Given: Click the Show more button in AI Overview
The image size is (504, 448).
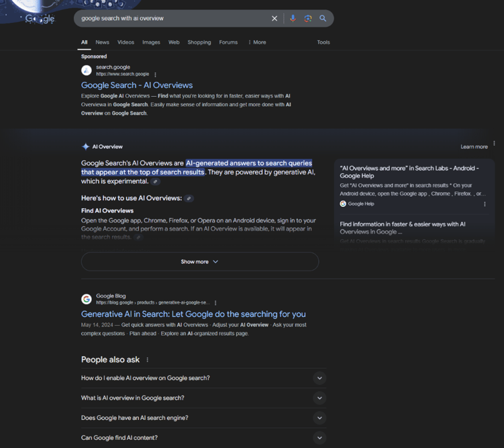Looking at the screenshot, I should [199, 262].
